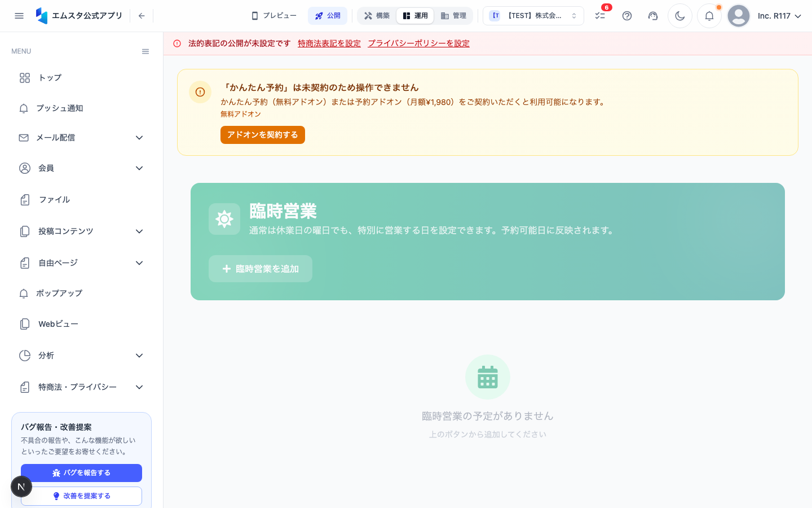812x508 pixels.
Task: Click the user avatar icon
Action: click(739, 16)
